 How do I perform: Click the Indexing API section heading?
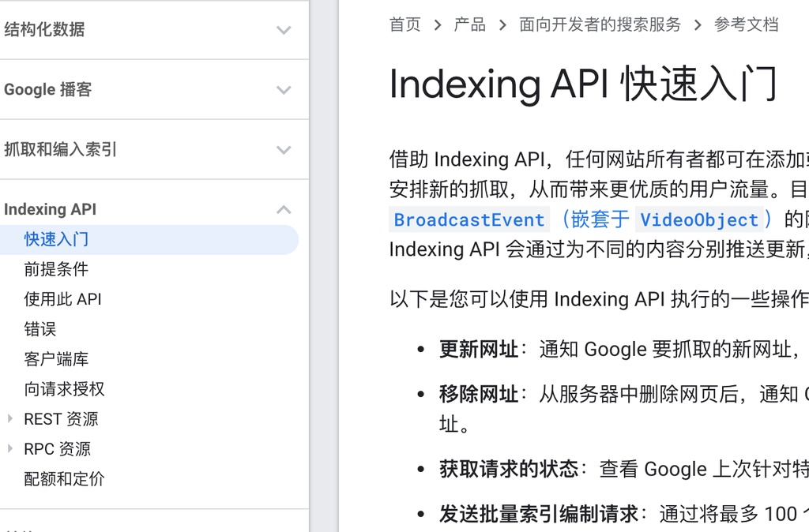(x=50, y=209)
